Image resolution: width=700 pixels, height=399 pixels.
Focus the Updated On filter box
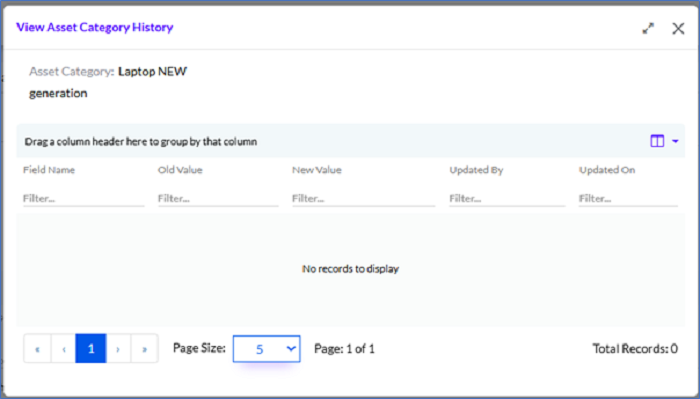coord(628,199)
